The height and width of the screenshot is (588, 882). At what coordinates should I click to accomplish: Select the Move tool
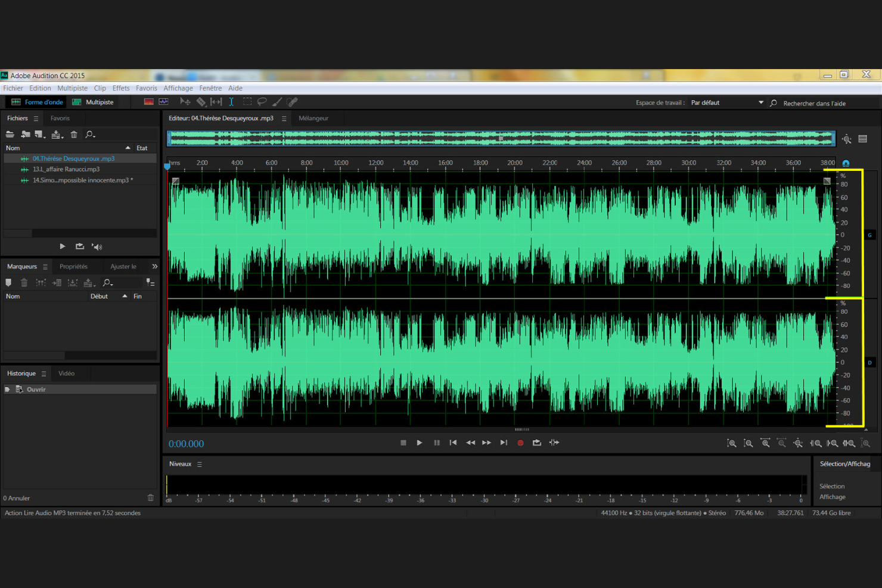click(185, 102)
